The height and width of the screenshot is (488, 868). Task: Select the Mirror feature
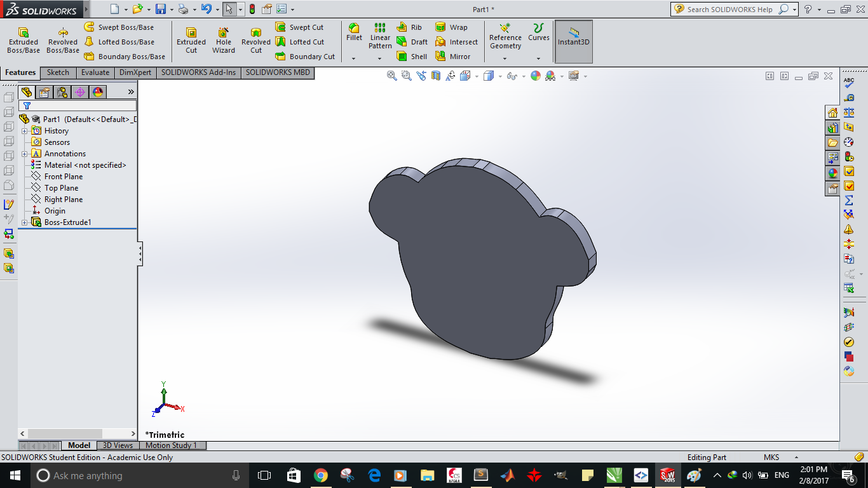(453, 57)
